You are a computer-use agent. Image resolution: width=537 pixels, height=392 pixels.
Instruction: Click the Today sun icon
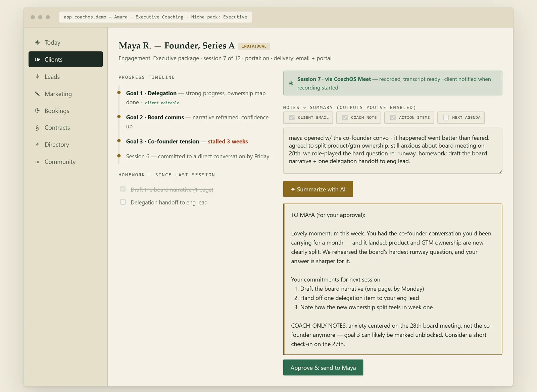[x=37, y=42]
